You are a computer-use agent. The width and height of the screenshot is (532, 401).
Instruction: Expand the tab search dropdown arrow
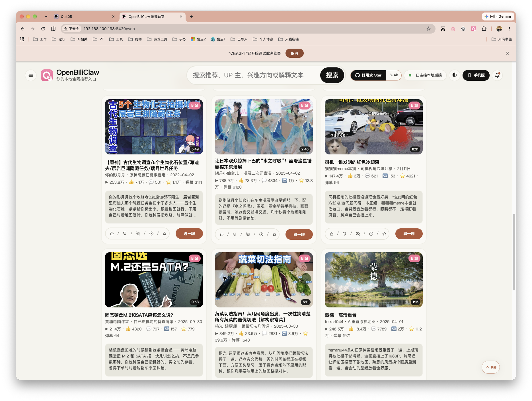click(x=46, y=16)
